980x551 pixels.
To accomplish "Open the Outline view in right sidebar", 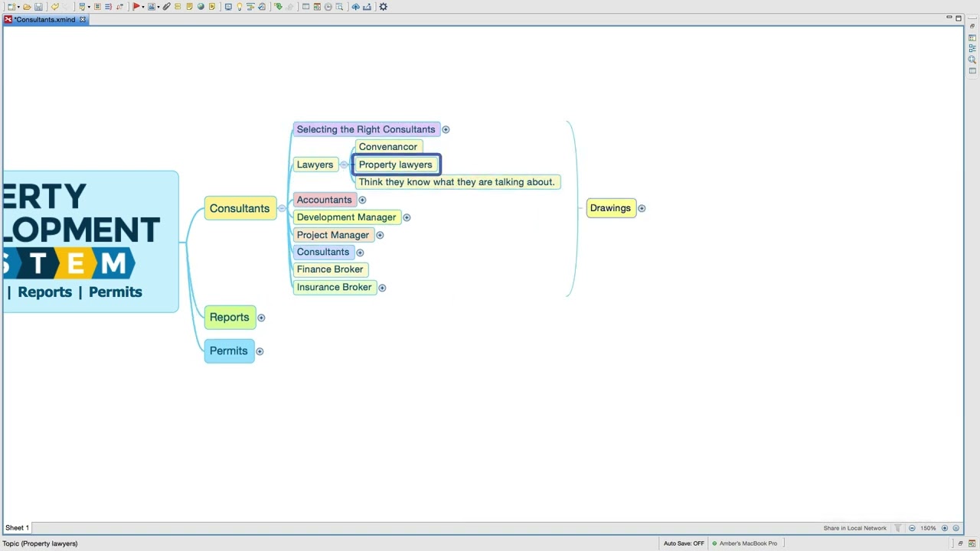I will (x=972, y=48).
